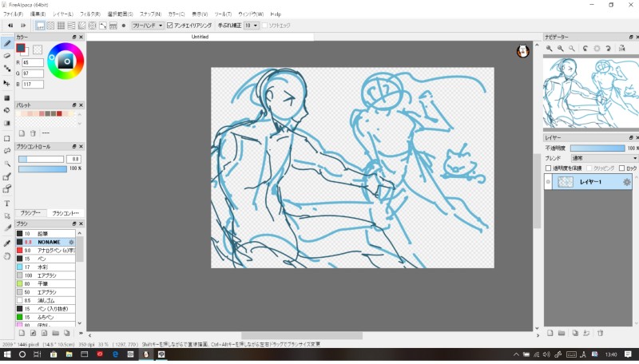Select the Eyedropper tool
This screenshot has height=364, width=639.
[7, 243]
